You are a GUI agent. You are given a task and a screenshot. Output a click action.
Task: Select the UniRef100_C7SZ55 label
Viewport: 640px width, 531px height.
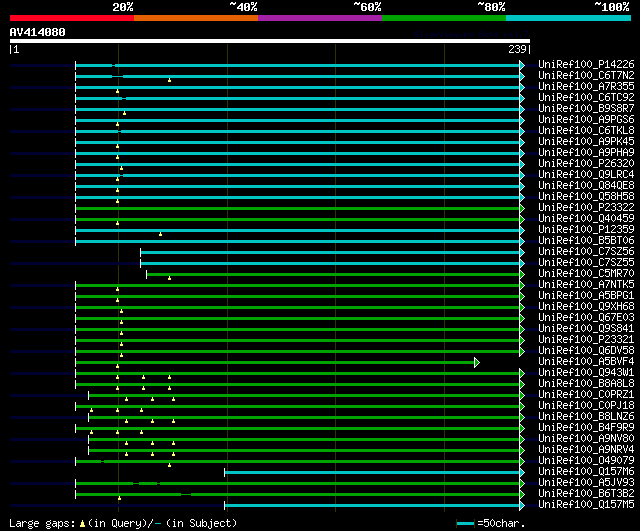[x=586, y=263]
